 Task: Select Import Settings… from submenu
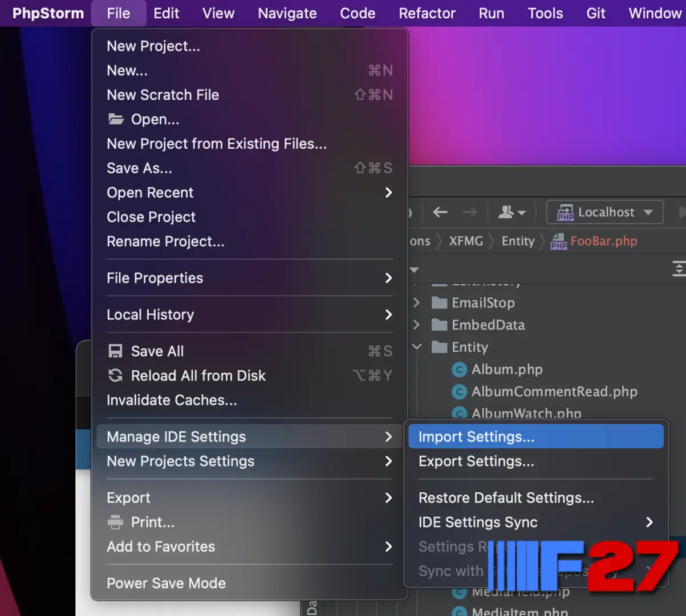coord(476,437)
